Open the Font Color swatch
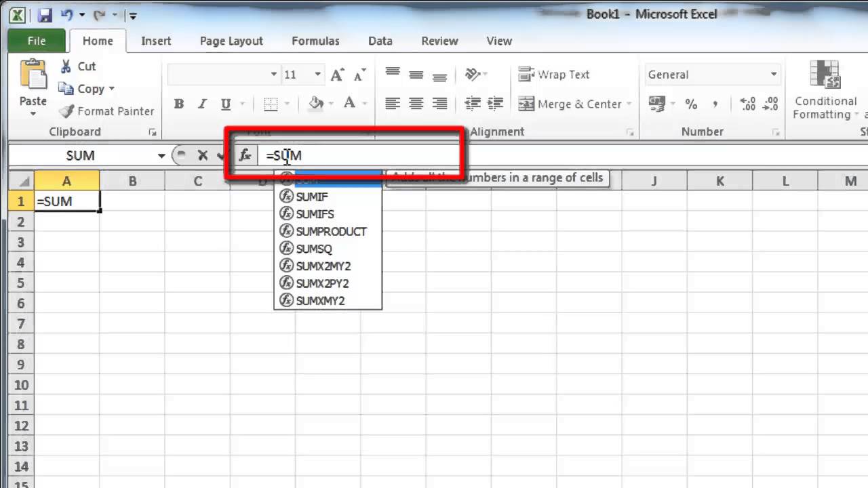The image size is (868, 488). tap(349, 103)
